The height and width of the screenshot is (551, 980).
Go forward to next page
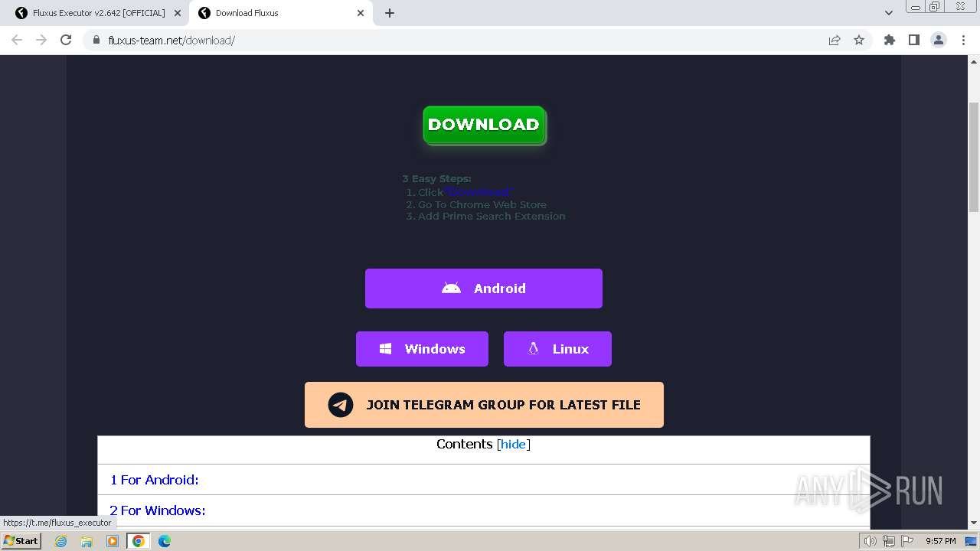[41, 40]
